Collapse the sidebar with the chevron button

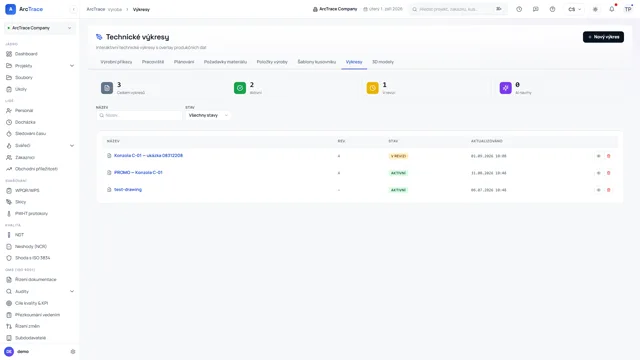(73, 9)
